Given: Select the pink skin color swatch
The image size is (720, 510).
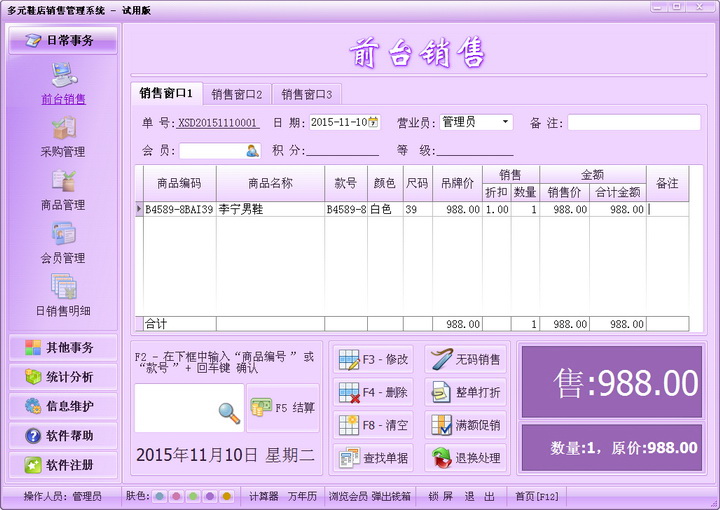Looking at the screenshot, I should pos(176,496).
